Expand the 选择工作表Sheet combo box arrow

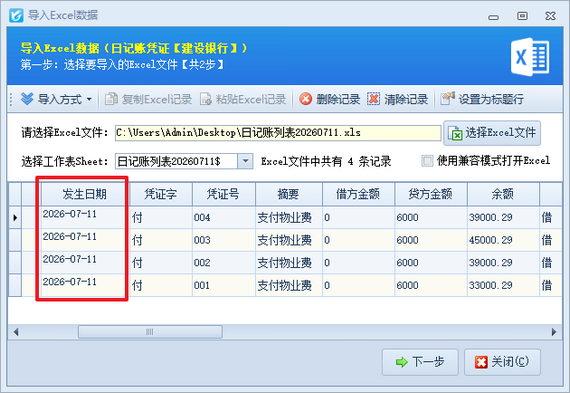[245, 161]
